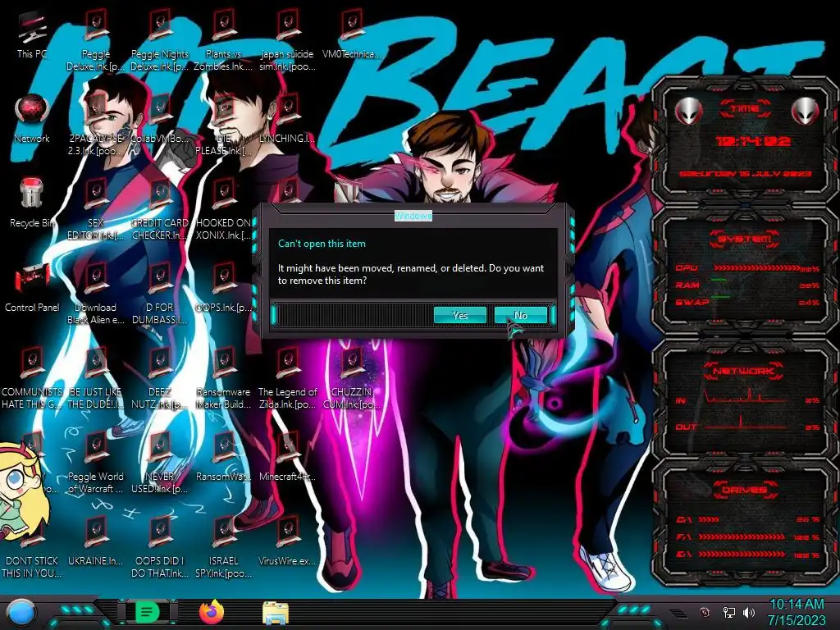Select the DONT STICK THIS IN YOU icon

(x=32, y=547)
